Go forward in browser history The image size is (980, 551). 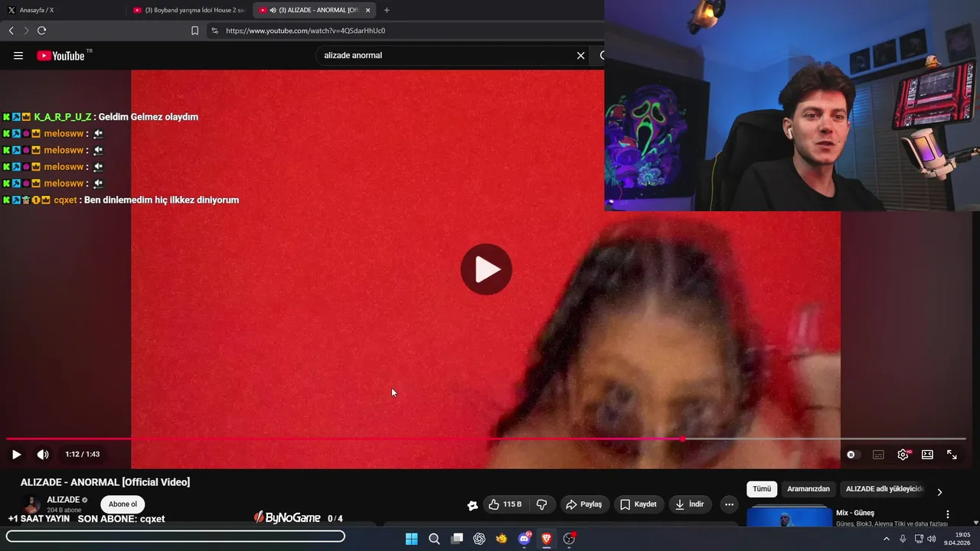(x=26, y=31)
